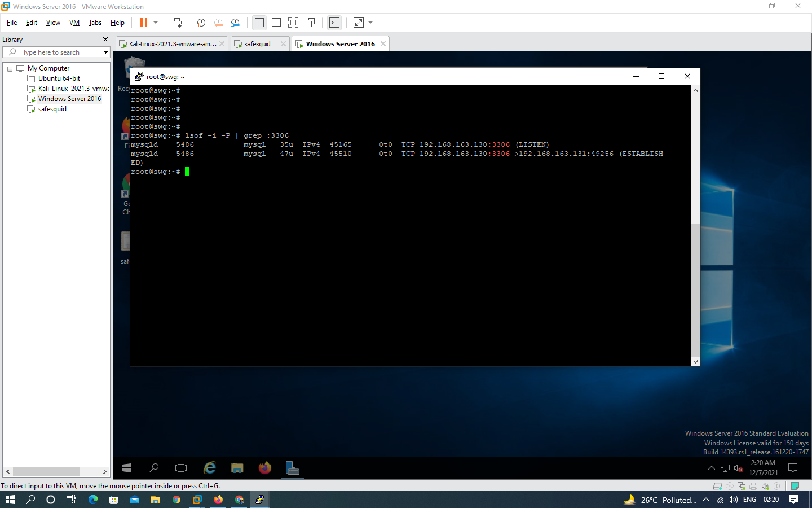
Task: Click the muted guest volume icon
Action: pos(738,468)
